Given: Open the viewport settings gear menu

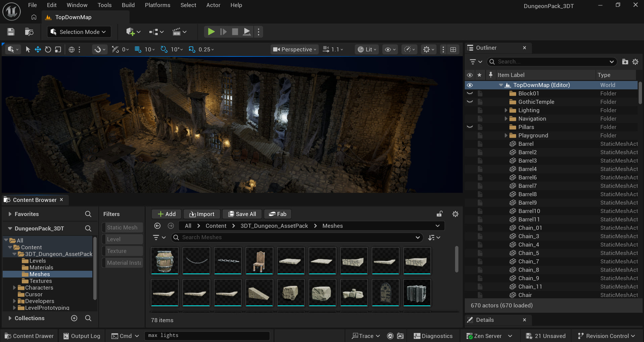Looking at the screenshot, I should coord(429,49).
